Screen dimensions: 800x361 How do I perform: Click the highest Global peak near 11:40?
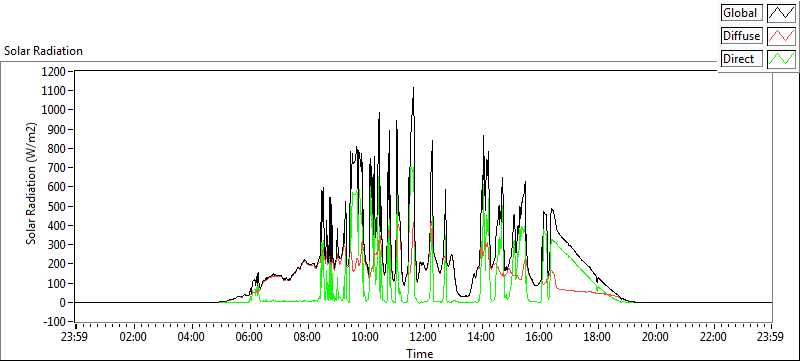coord(413,88)
